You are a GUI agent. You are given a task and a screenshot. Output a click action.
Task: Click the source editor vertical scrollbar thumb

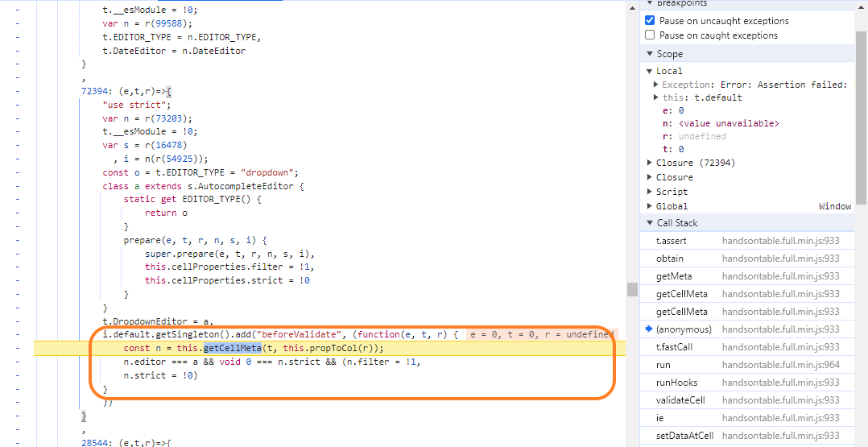pyautogui.click(x=632, y=289)
